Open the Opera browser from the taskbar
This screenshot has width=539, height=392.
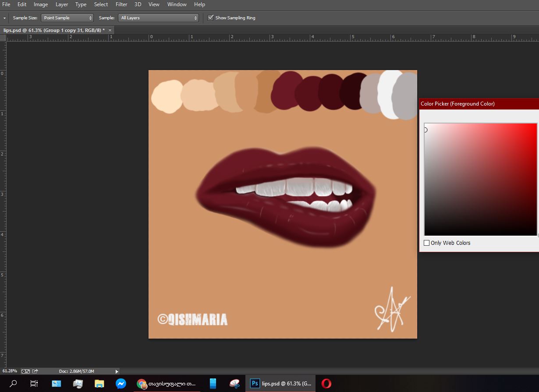(326, 384)
